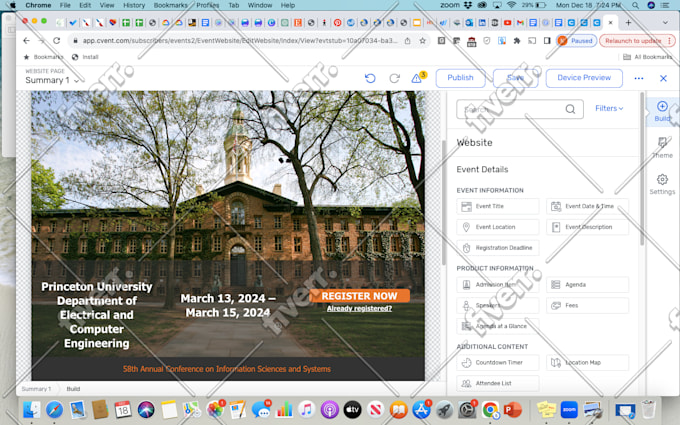Add the Countdown Timer widget

[x=497, y=363]
